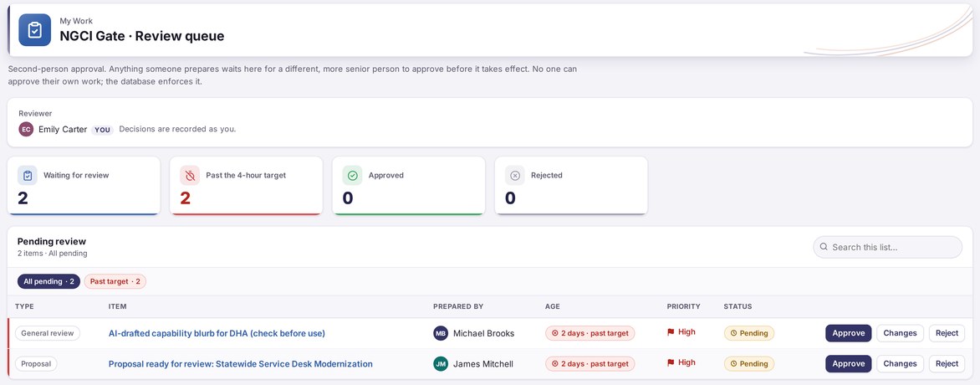The width and height of the screenshot is (980, 385).
Task: Click the Pending review heading
Action: tap(52, 242)
